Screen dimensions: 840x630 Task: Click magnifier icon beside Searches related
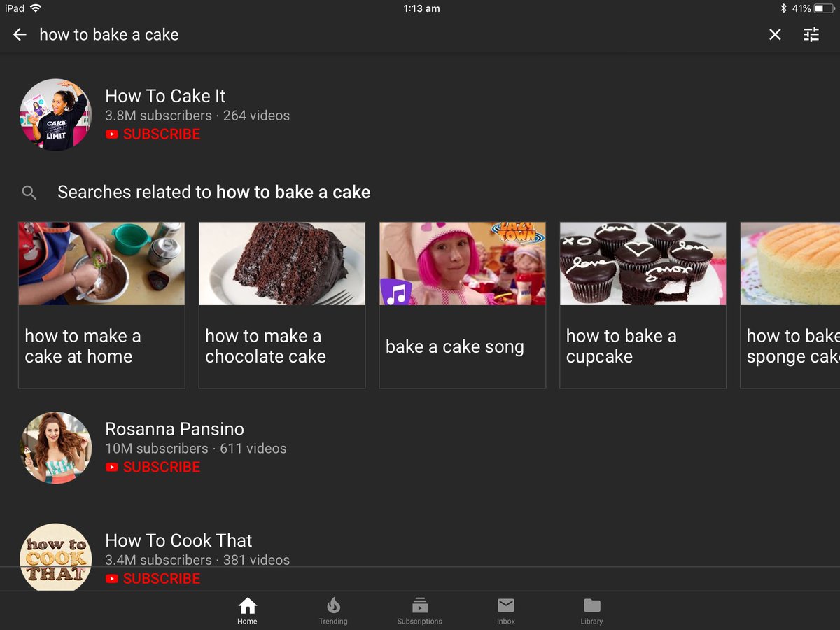click(29, 192)
